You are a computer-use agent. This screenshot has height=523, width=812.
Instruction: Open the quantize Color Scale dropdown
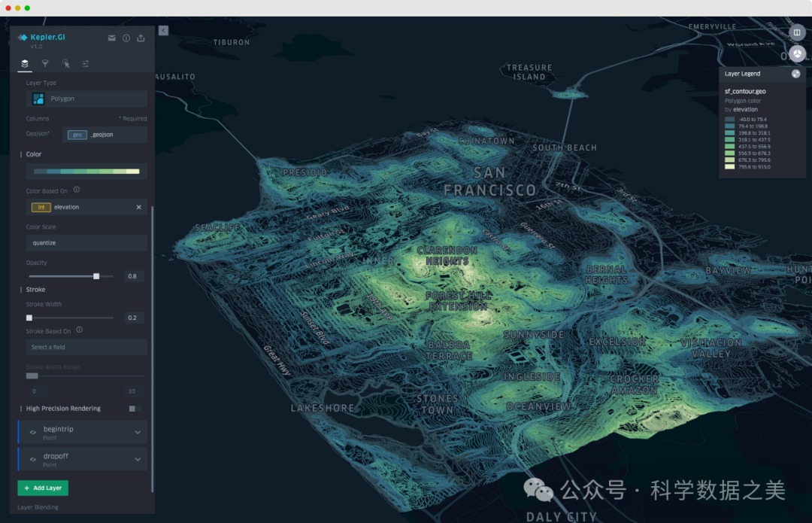(86, 243)
